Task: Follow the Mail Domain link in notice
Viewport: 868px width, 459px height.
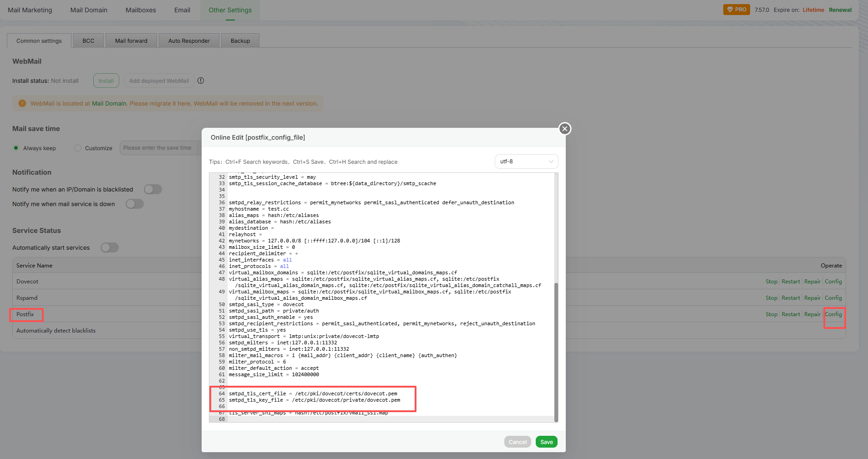Action: click(109, 103)
